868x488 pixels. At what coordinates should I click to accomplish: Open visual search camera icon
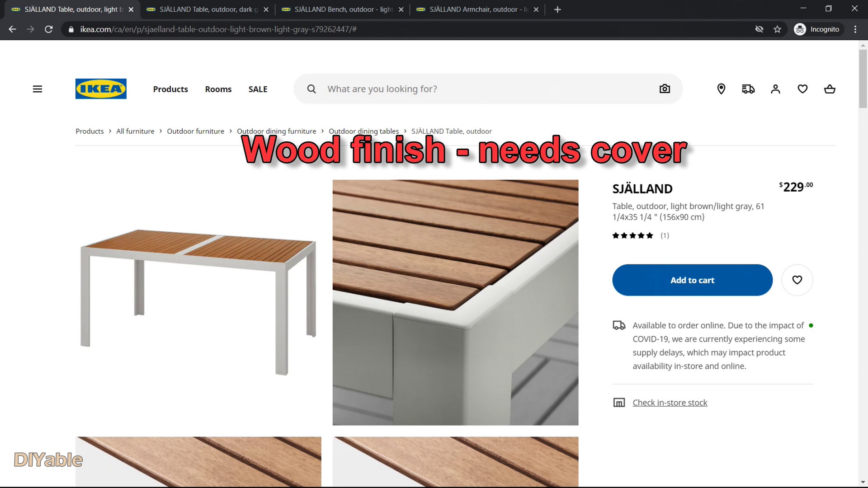coord(665,89)
